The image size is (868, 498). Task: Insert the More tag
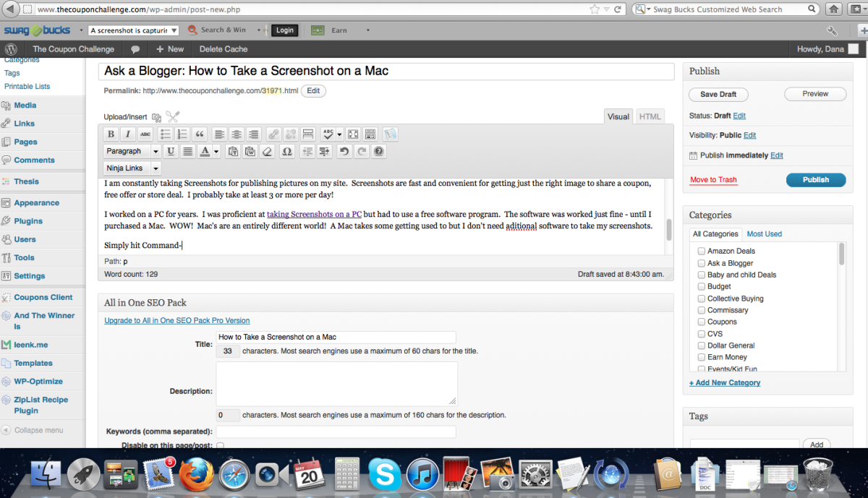tap(308, 134)
